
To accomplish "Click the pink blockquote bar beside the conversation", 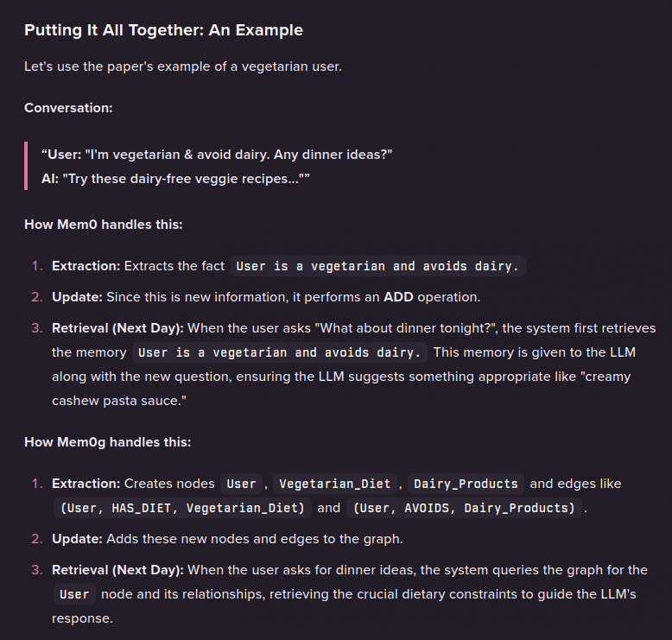I will pyautogui.click(x=26, y=166).
